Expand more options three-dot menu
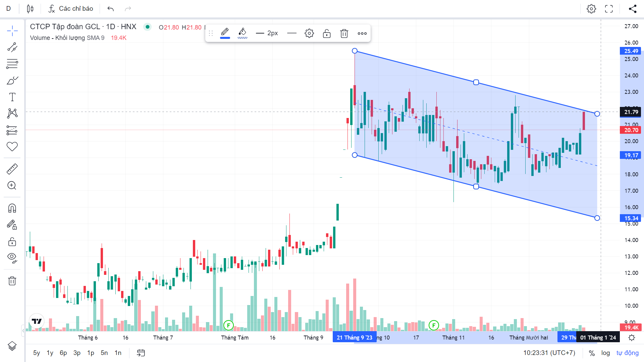This screenshot has width=644, height=362. click(x=362, y=34)
